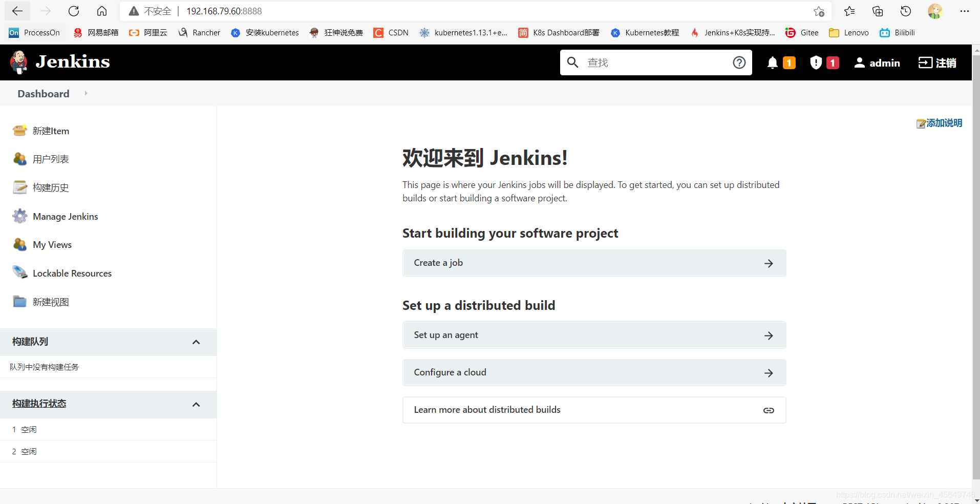Click Set up an agent
980x504 pixels.
pos(594,335)
